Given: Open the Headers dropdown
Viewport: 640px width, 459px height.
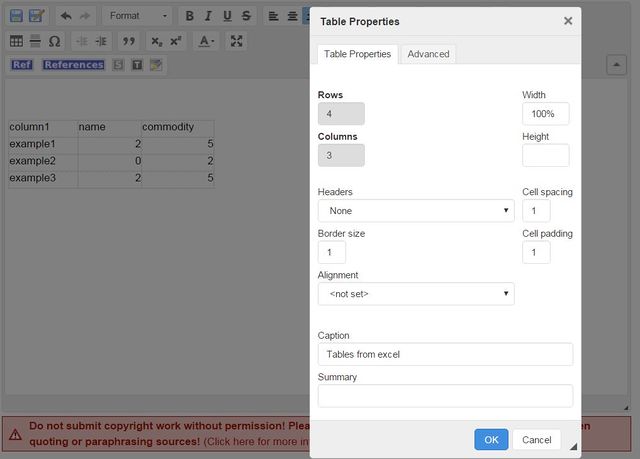Looking at the screenshot, I should click(x=416, y=211).
